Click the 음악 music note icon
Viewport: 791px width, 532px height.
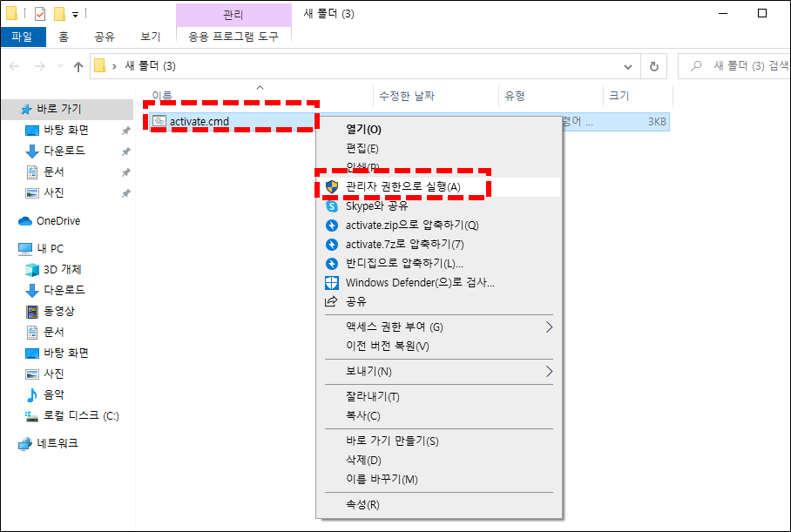pos(31,394)
